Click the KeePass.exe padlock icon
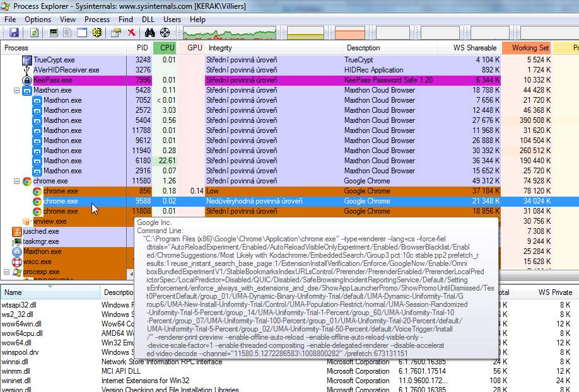The height and width of the screenshot is (392, 579). click(26, 80)
